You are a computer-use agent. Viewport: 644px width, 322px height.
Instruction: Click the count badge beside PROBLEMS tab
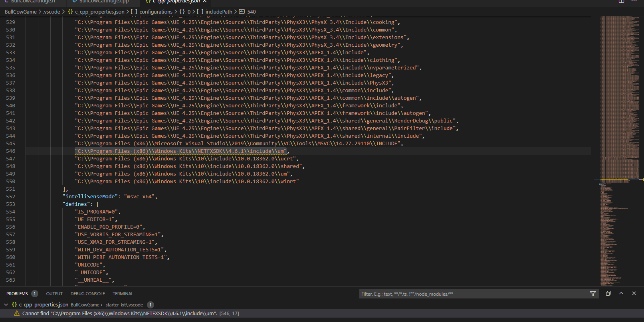pos(35,294)
